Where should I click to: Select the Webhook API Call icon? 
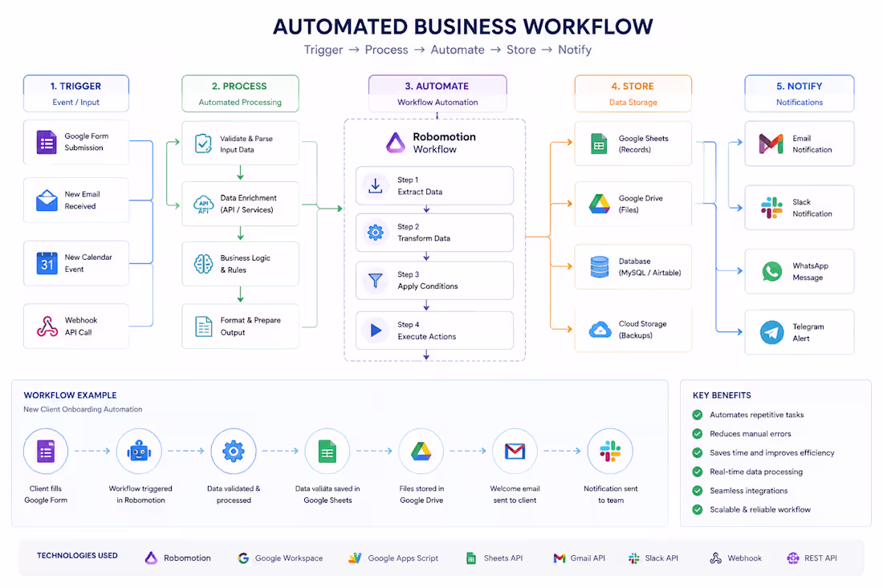click(47, 326)
